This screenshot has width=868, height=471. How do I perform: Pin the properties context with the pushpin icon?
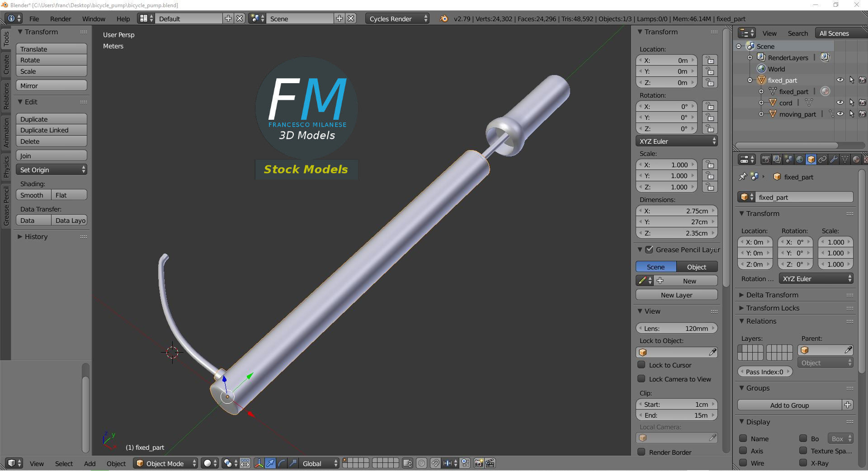click(x=742, y=177)
